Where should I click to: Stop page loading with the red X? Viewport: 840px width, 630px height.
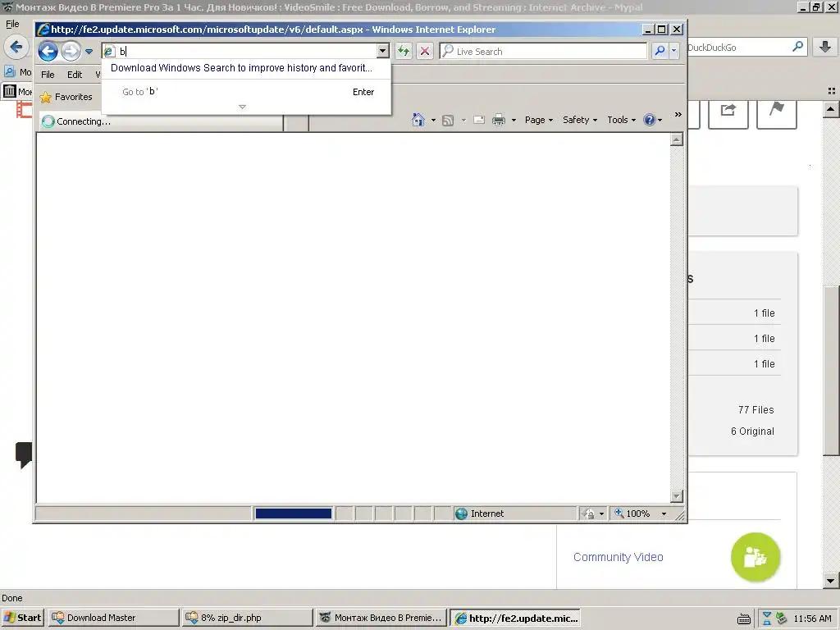pos(424,51)
